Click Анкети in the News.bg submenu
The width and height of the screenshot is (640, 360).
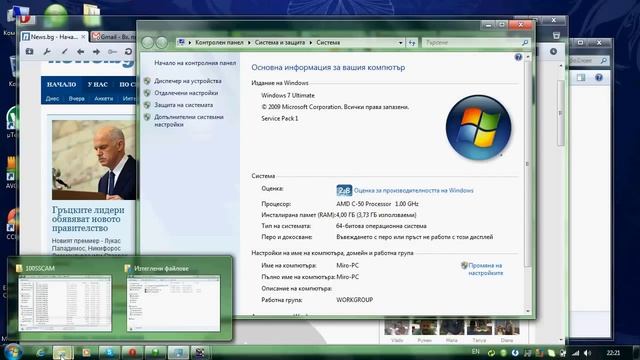[x=104, y=98]
